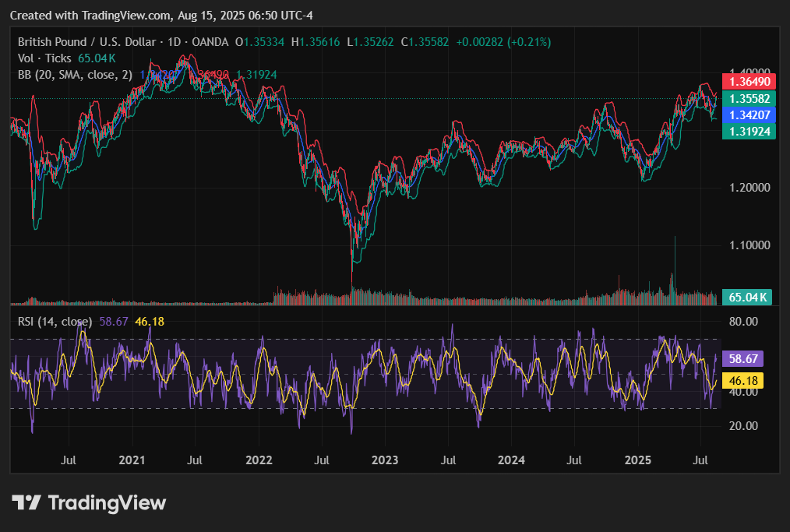Click the Jul label after 2025
This screenshot has height=532, width=790.
[700, 460]
